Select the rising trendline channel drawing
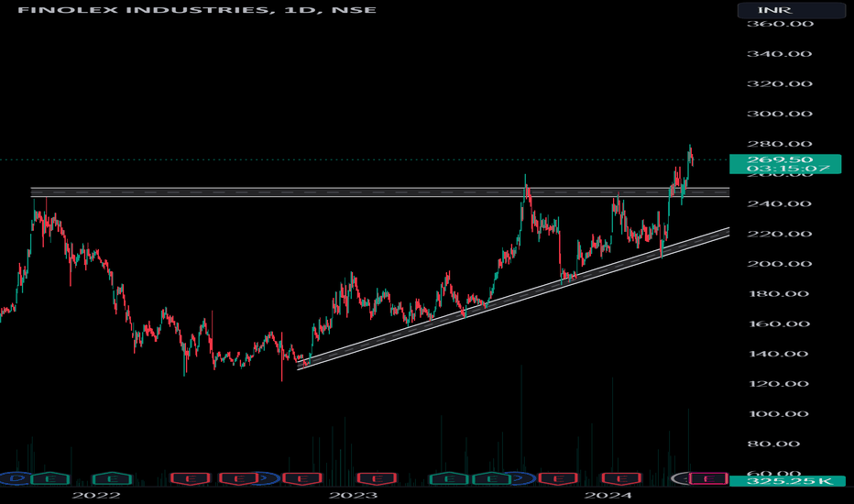 tap(513, 299)
